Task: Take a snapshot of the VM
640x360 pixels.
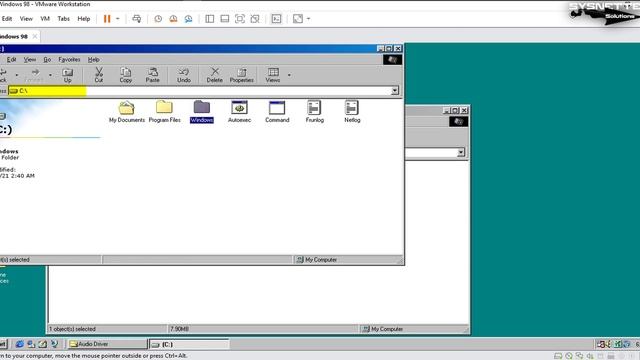Action: point(158,19)
